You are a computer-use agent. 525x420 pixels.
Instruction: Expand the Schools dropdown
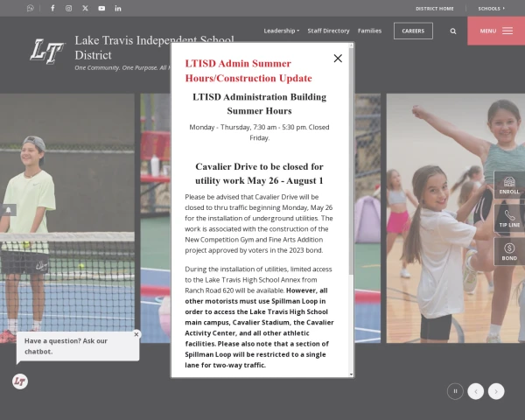[491, 9]
